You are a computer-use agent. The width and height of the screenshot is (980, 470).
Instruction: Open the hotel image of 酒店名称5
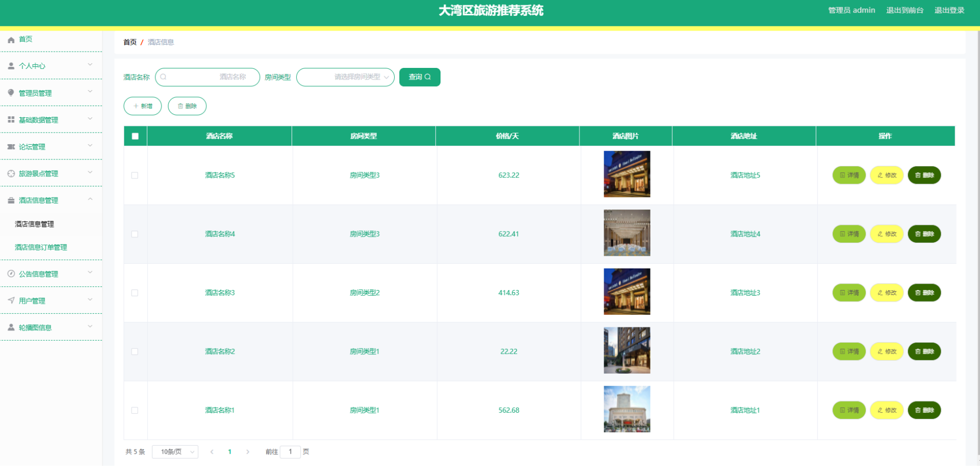627,174
